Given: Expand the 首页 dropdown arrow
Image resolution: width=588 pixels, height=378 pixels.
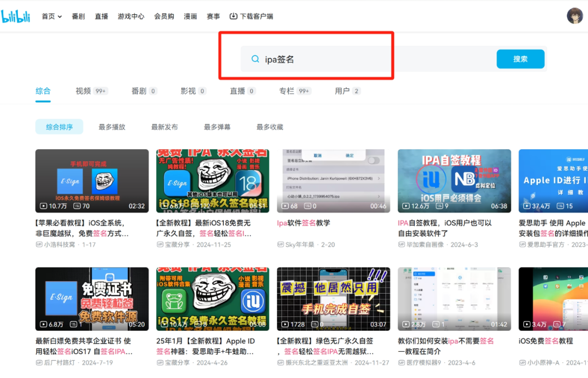Looking at the screenshot, I should [x=60, y=16].
